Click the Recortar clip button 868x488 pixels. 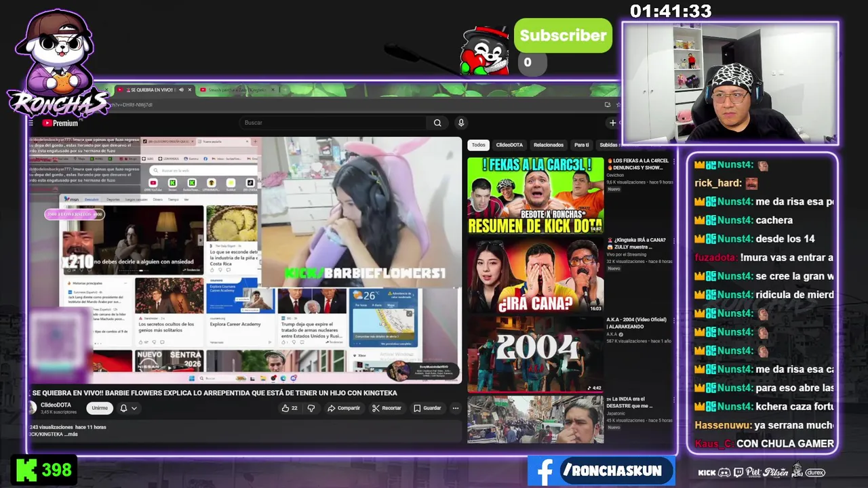tap(387, 408)
